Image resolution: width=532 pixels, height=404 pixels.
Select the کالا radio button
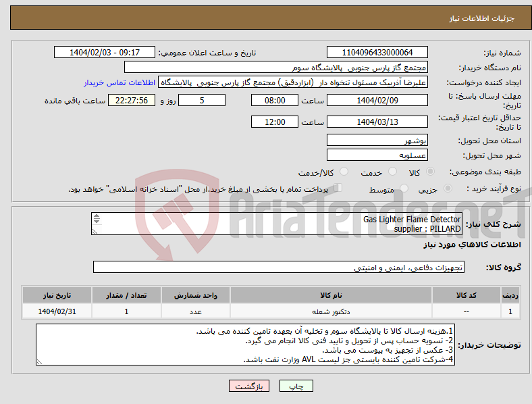430,172
